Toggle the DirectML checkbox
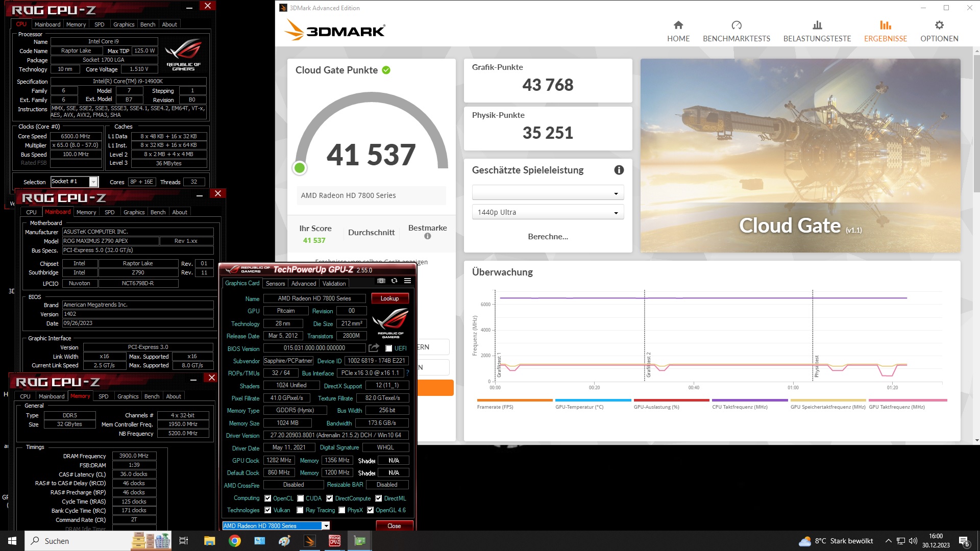This screenshot has height=551, width=980. click(x=379, y=498)
